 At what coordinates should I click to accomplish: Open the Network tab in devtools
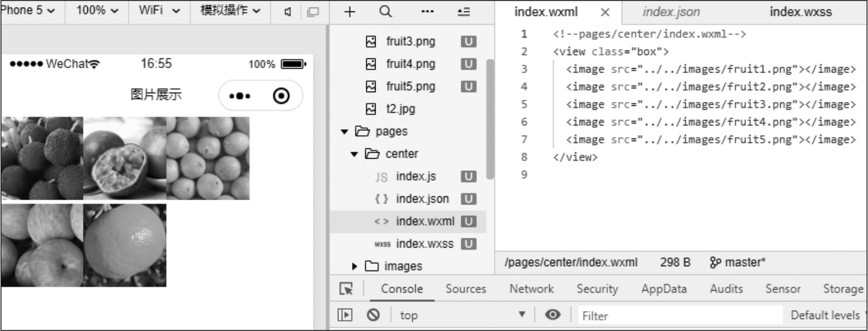(531, 289)
